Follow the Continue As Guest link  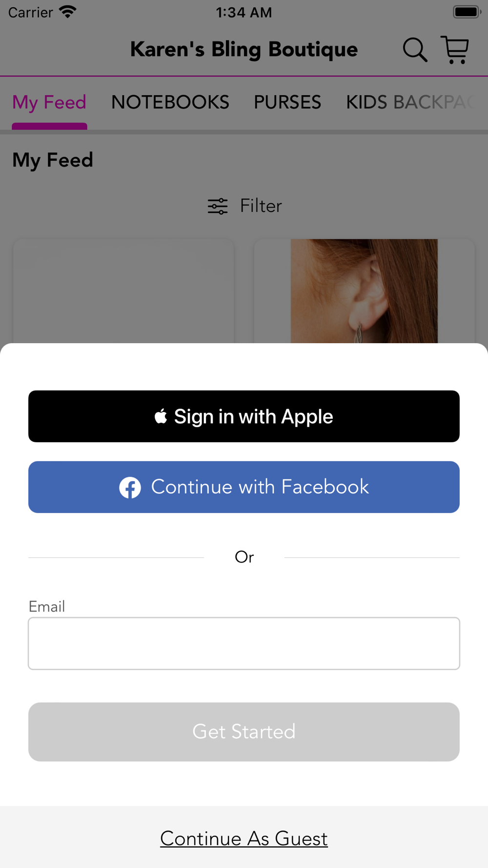tap(244, 838)
